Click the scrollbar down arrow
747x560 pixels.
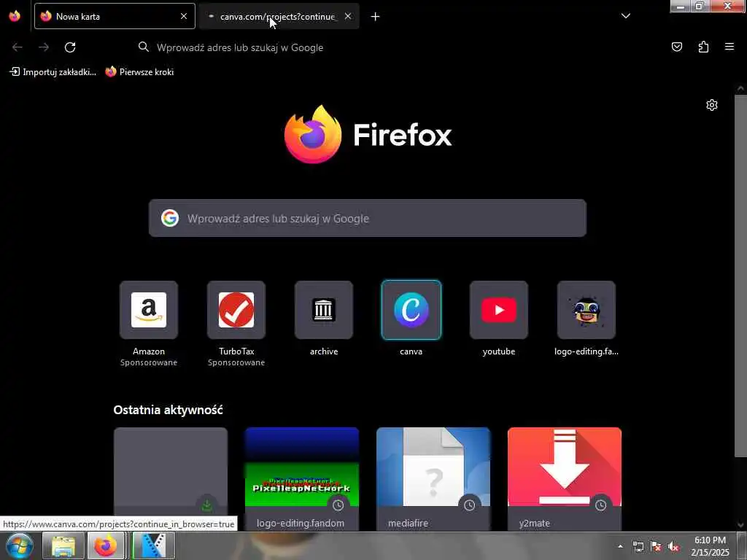(x=741, y=525)
